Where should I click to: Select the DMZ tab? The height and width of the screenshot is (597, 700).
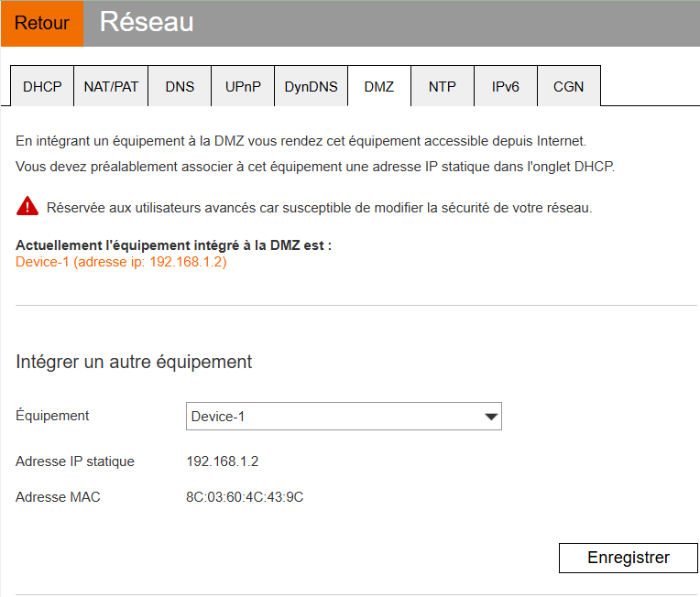click(x=379, y=87)
